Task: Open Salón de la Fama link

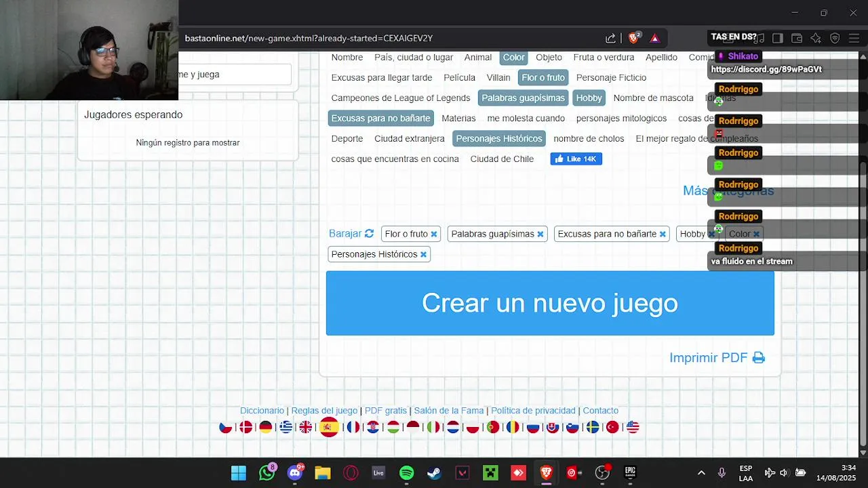Action: (449, 411)
